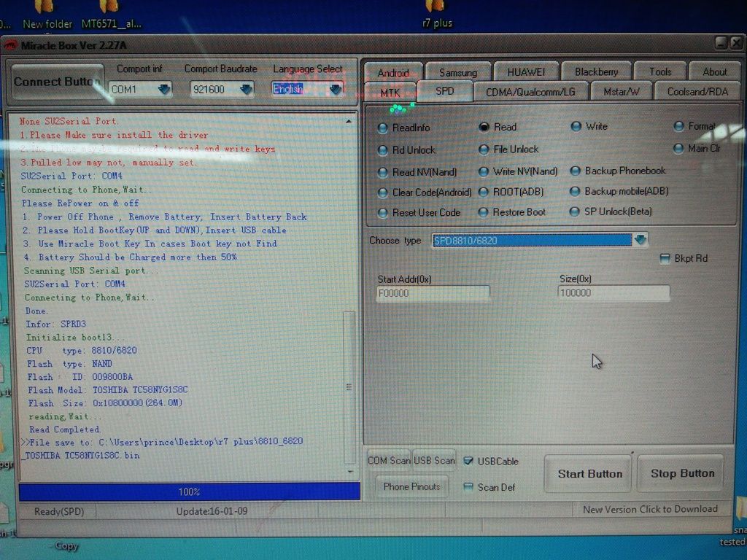Click log line 'Flash ID: 009800BA'

click(x=80, y=377)
